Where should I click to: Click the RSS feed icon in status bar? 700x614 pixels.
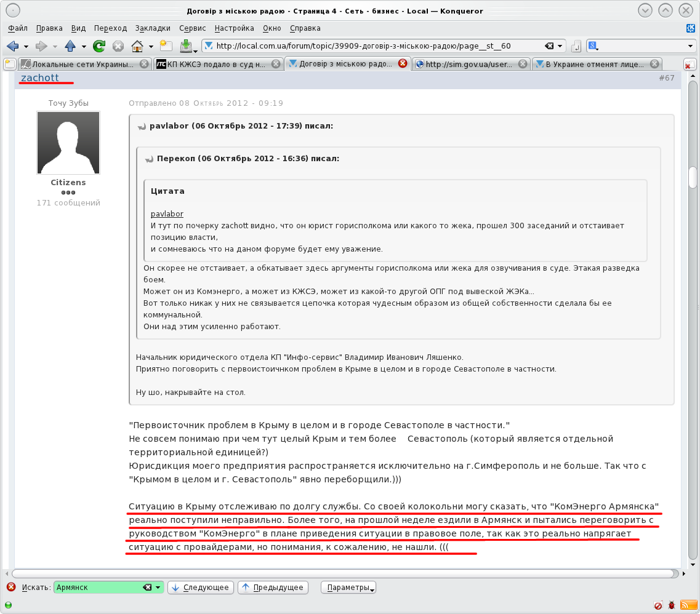coord(688,605)
